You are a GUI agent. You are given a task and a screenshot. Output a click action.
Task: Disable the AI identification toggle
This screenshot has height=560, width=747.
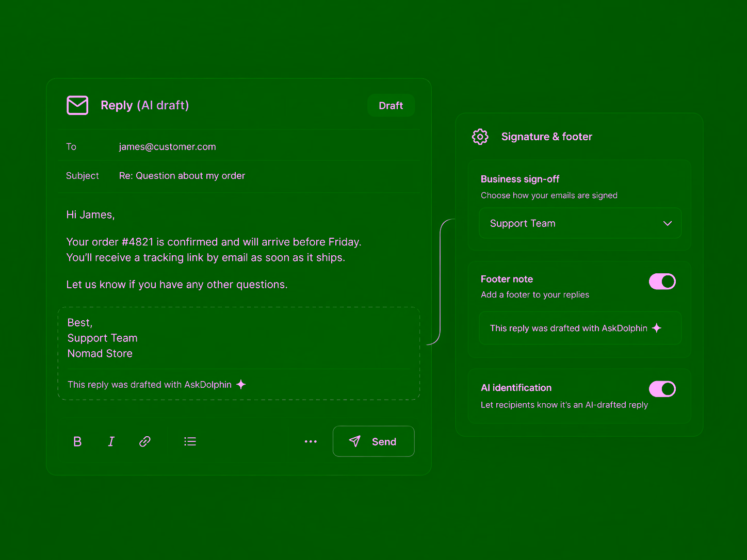662,389
